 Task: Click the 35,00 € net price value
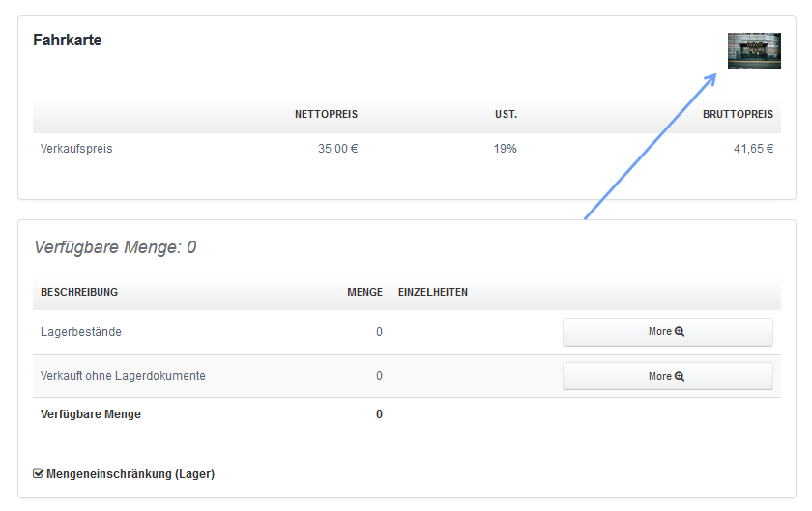click(337, 149)
